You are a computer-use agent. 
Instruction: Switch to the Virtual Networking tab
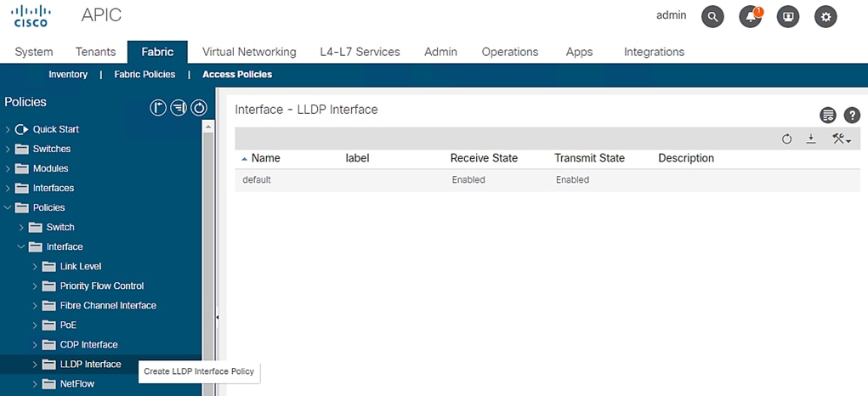tap(249, 52)
